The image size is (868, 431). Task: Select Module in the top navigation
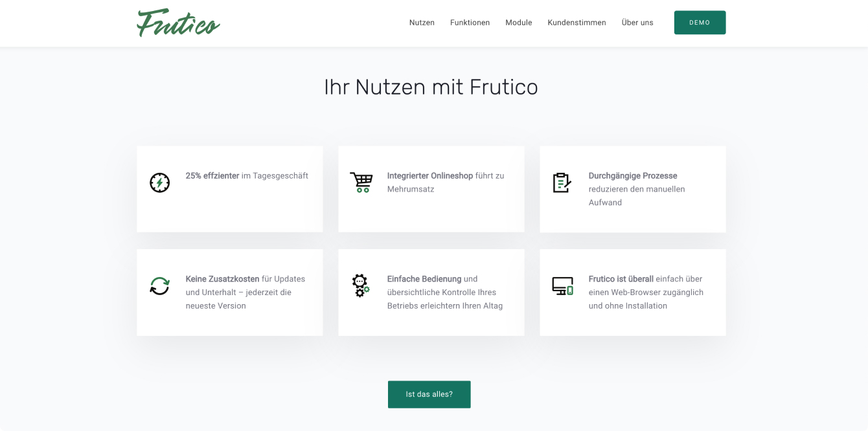[519, 23]
